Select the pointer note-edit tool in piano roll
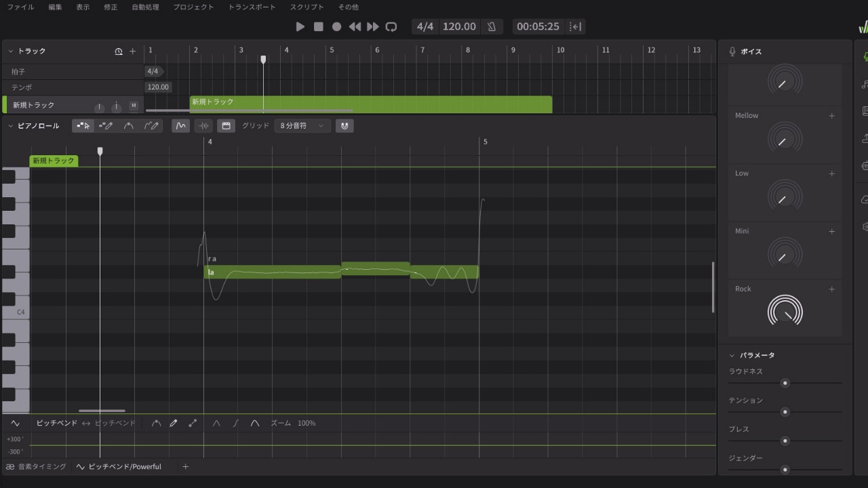This screenshot has width=868, height=488. [83, 125]
